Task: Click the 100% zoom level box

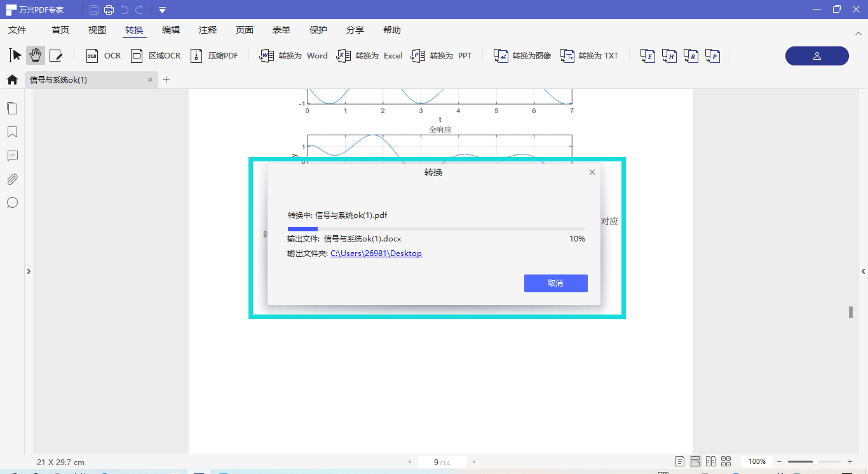Action: [x=757, y=461]
